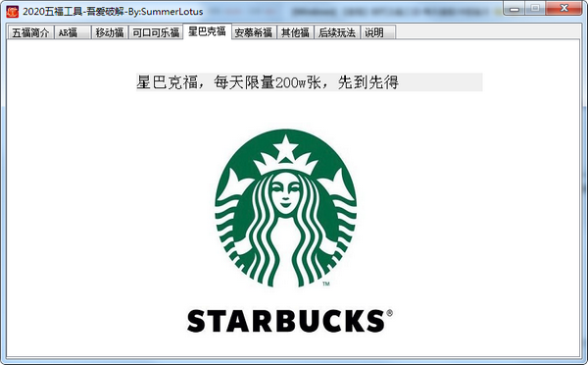Switch to the 安慕希福 tab
Viewport: 588px width, 365px height.
(x=254, y=32)
